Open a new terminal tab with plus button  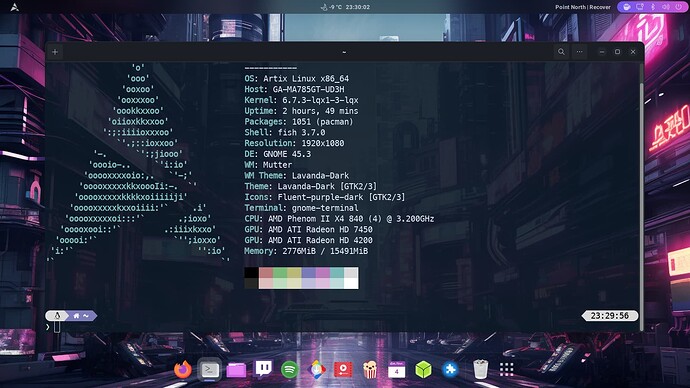(55, 52)
